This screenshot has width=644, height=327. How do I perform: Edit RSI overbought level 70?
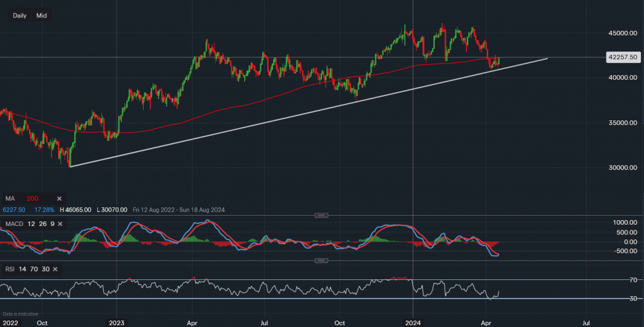tap(33, 269)
